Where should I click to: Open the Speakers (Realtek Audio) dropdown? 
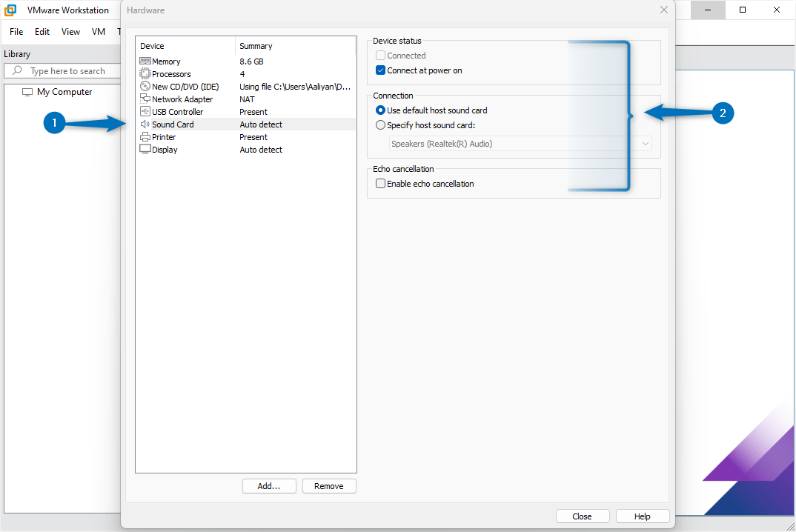[644, 143]
